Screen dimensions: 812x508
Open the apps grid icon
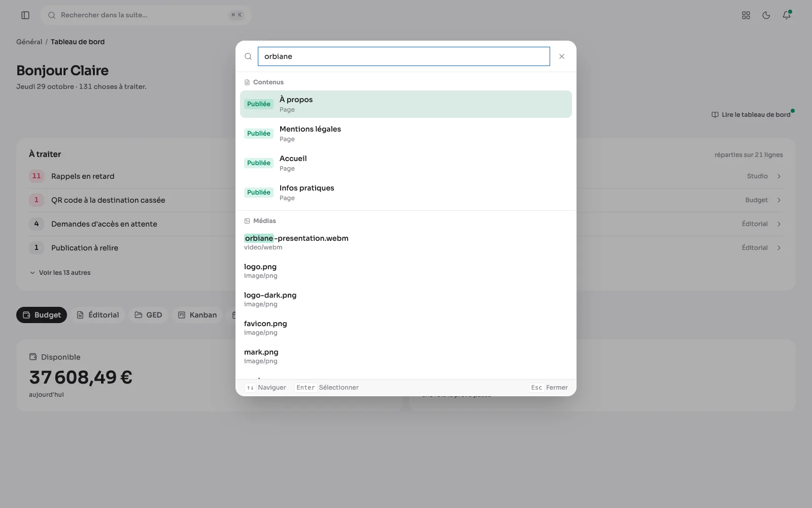point(746,15)
